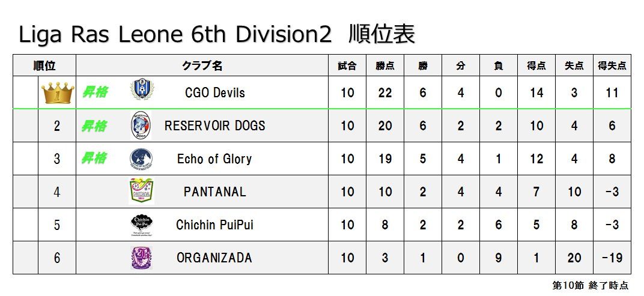Click the 第10節 終了時点 footer text
Screen dimensions: 644x296
pos(590,285)
